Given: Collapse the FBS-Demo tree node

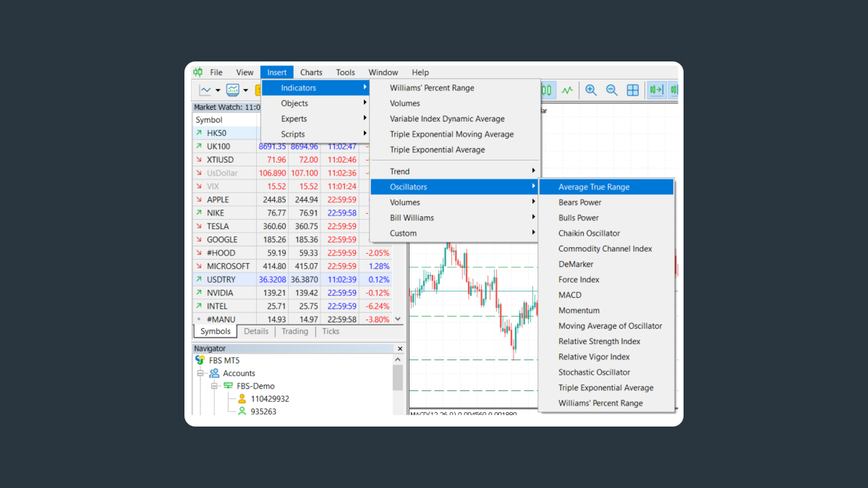Looking at the screenshot, I should coord(215,387).
